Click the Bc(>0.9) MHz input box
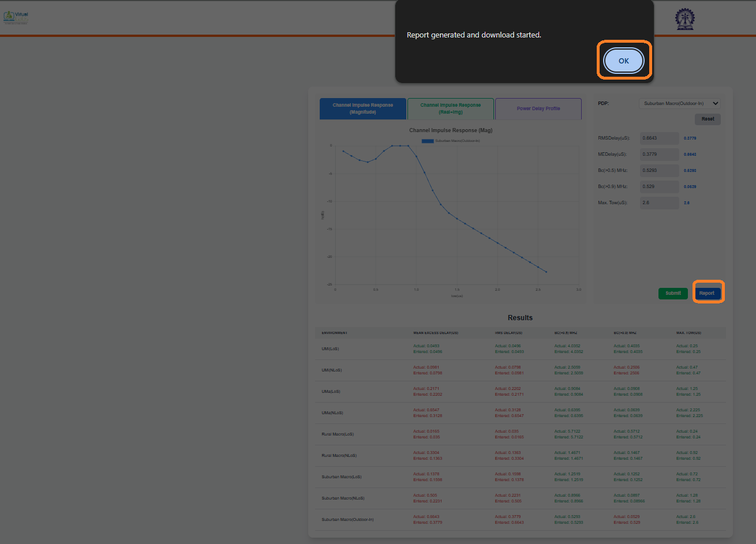This screenshot has height=544, width=756. pyautogui.click(x=660, y=187)
